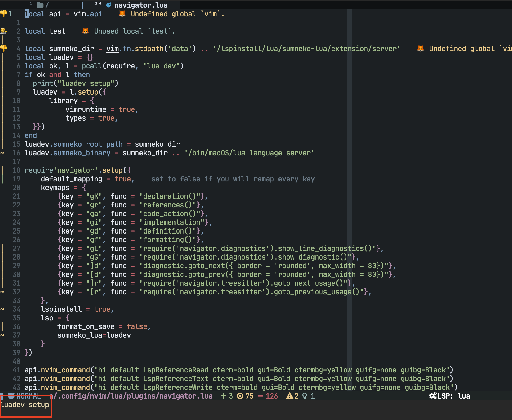Click line number 40 in the gutter

point(16,361)
